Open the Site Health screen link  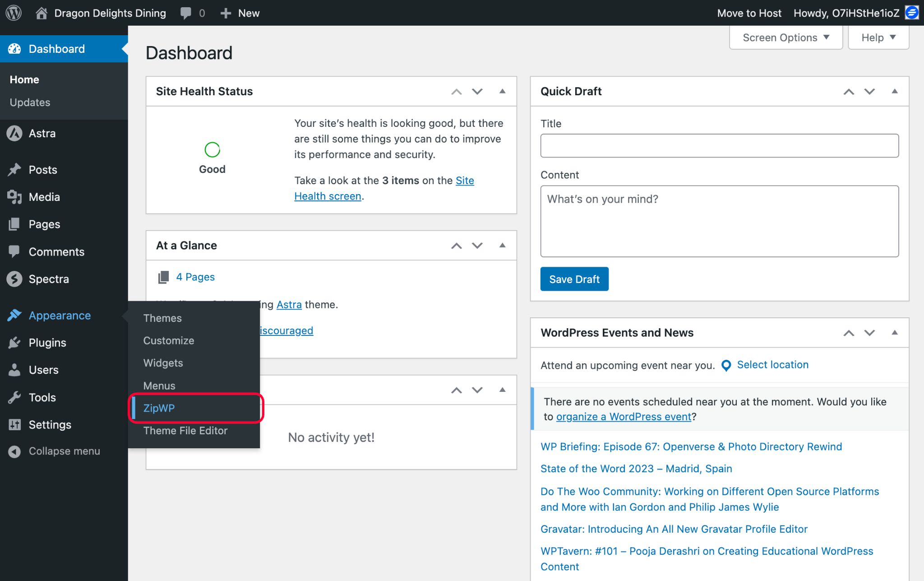pos(328,196)
